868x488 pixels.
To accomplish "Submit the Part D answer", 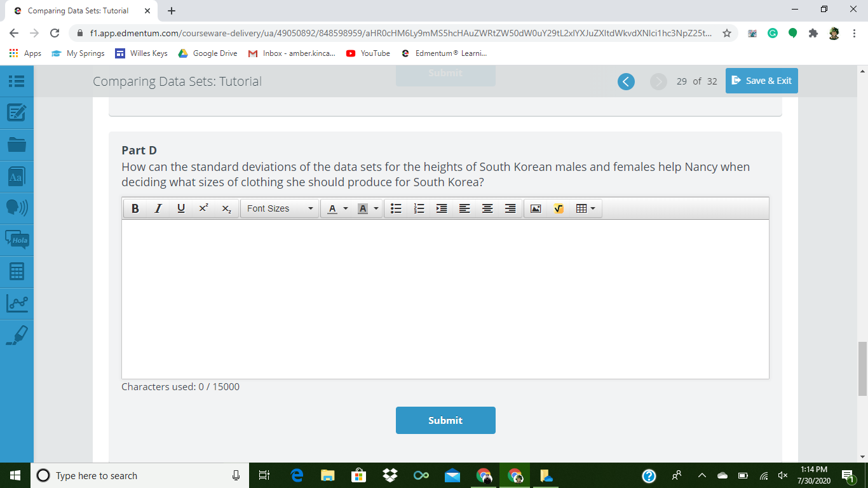I will click(x=445, y=421).
